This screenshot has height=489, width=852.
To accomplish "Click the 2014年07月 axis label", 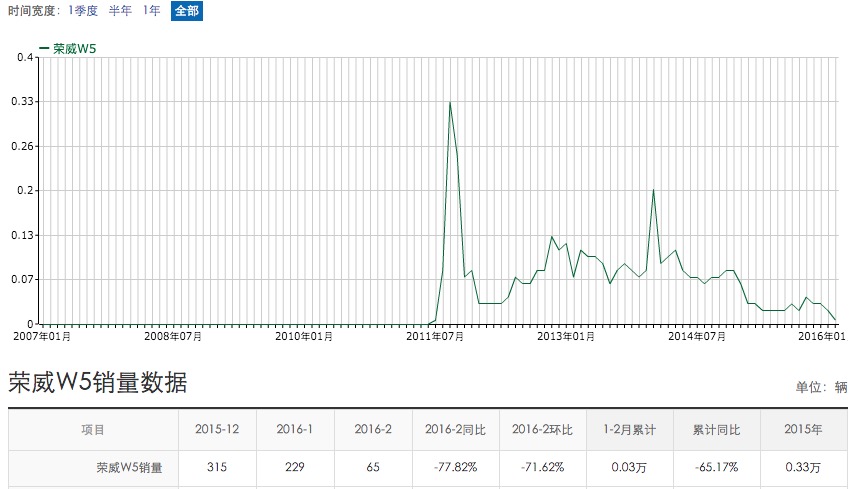I will pos(697,337).
